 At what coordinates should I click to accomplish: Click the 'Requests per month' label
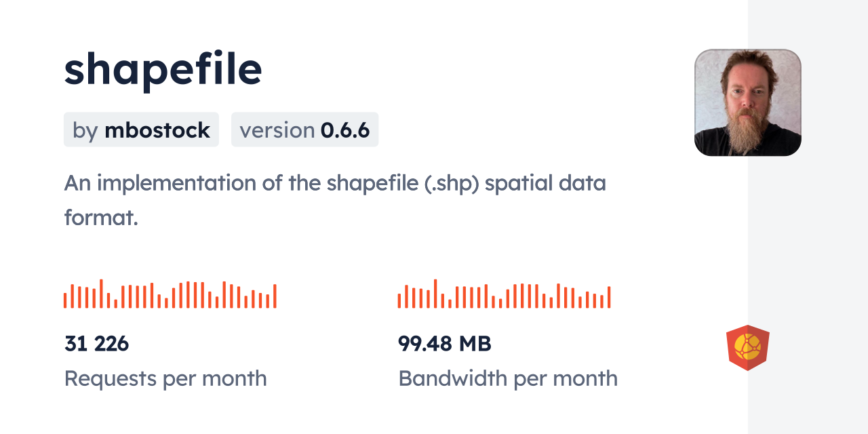pyautogui.click(x=165, y=378)
